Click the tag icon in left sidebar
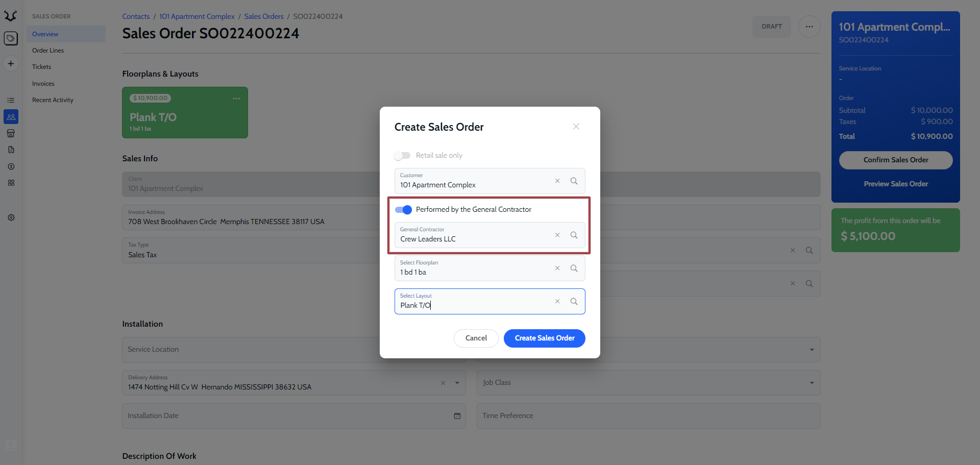 11,38
